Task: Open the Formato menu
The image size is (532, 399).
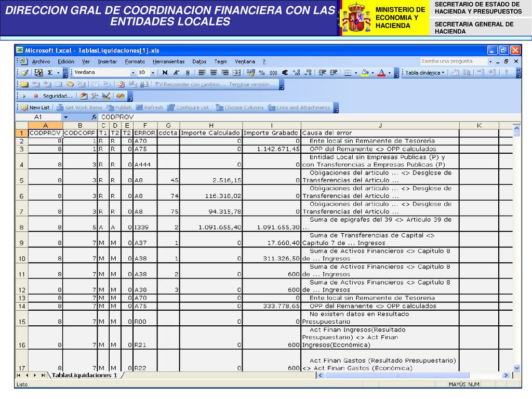Action: coord(135,61)
